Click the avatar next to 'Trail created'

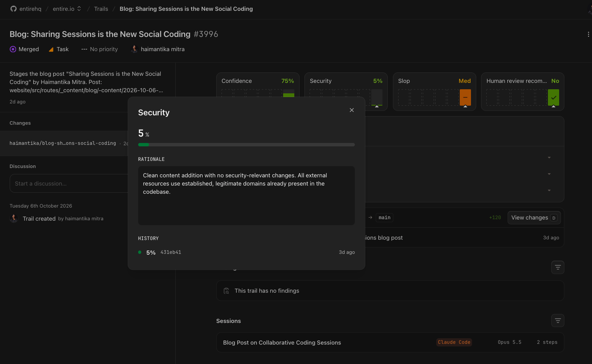[x=14, y=218]
